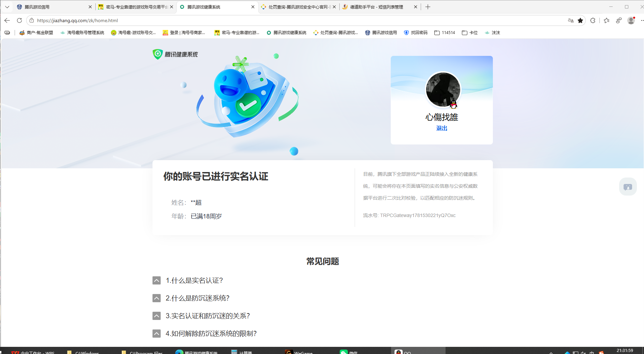Open a new tab with the plus button
The height and width of the screenshot is (354, 644).
(428, 7)
